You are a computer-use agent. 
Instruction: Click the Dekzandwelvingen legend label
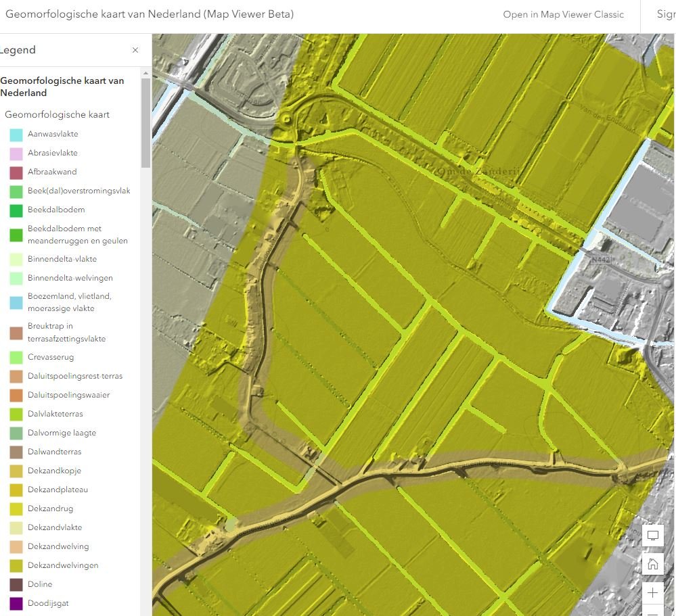[x=63, y=565]
